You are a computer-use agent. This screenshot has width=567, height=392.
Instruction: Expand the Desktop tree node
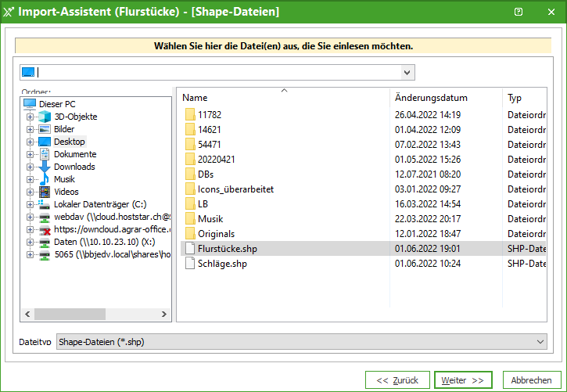pyautogui.click(x=31, y=142)
